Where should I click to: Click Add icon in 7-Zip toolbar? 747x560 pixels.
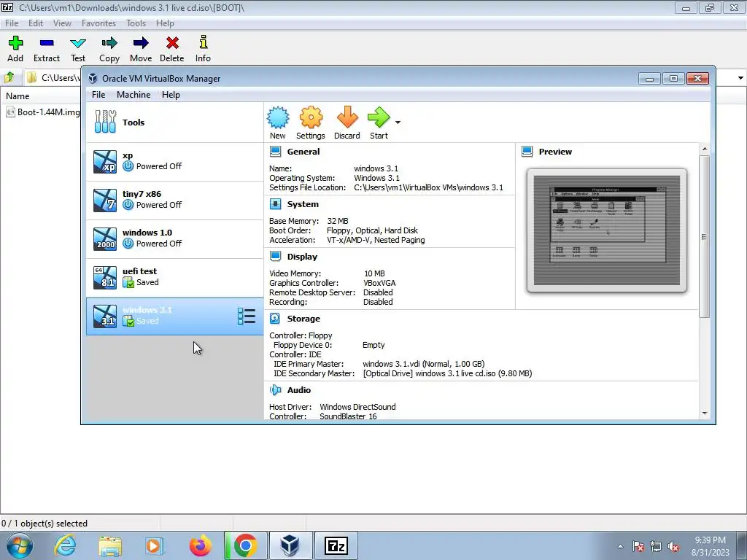pyautogui.click(x=15, y=49)
